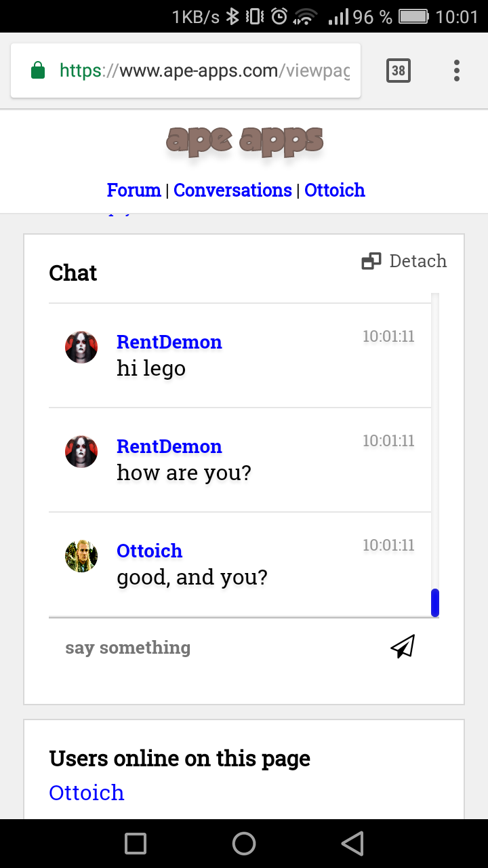Click RentDemon's avatar on 'hi lego' message
This screenshot has width=488, height=868.
pyautogui.click(x=81, y=347)
